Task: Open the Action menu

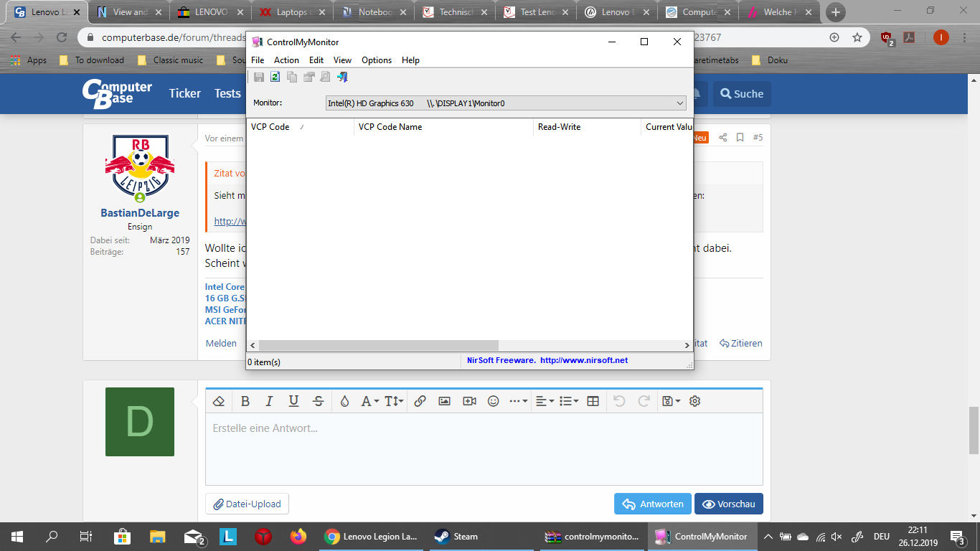Action: click(x=286, y=60)
